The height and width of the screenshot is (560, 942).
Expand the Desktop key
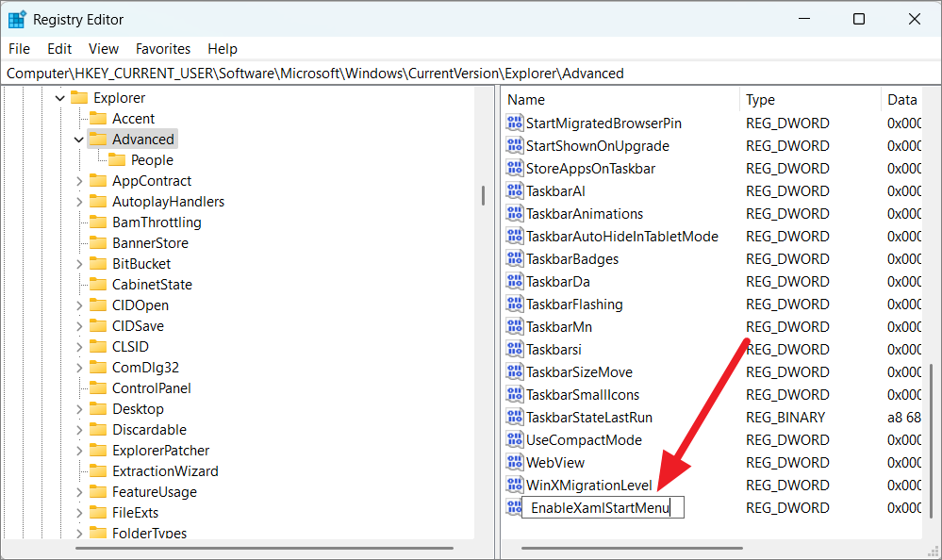point(78,409)
